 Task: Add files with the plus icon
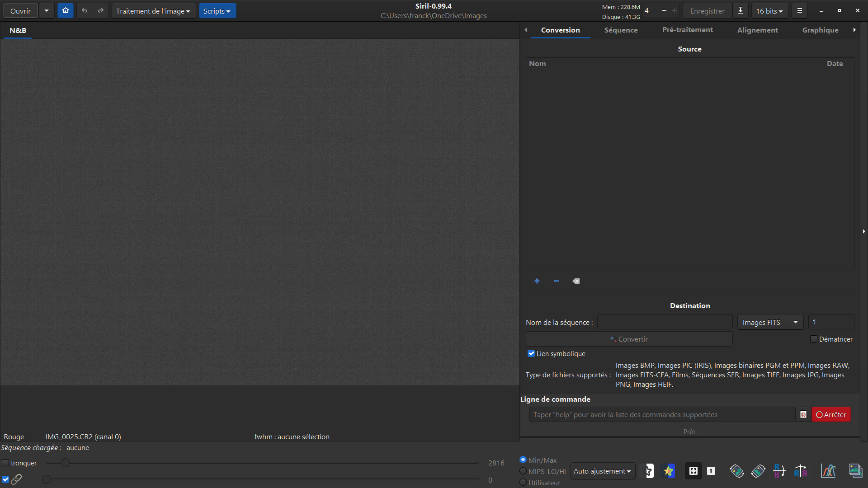pyautogui.click(x=537, y=281)
